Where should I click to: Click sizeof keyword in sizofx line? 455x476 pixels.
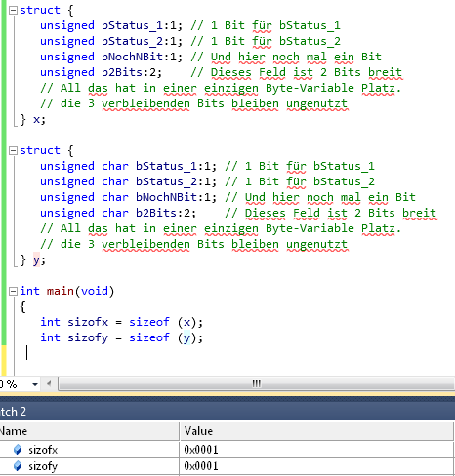pyautogui.click(x=149, y=322)
